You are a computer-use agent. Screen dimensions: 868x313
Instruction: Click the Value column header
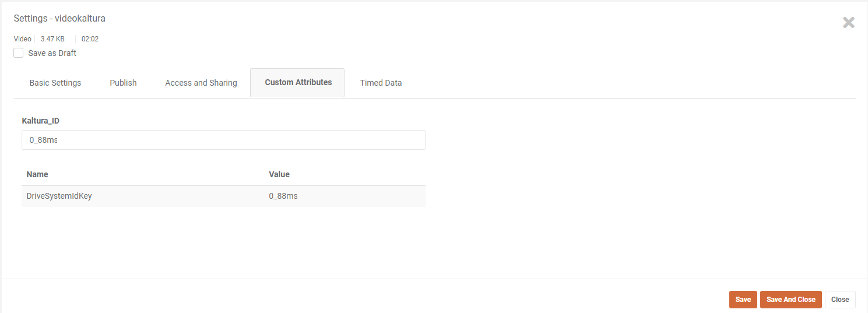[279, 174]
